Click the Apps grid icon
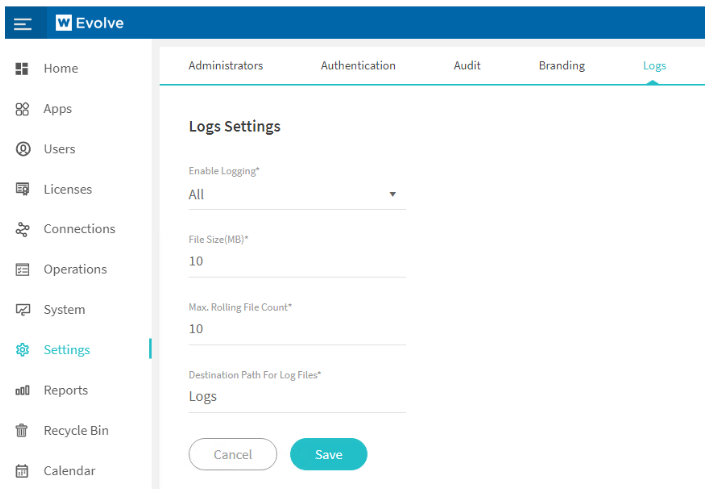The width and height of the screenshot is (715, 489). click(x=22, y=109)
